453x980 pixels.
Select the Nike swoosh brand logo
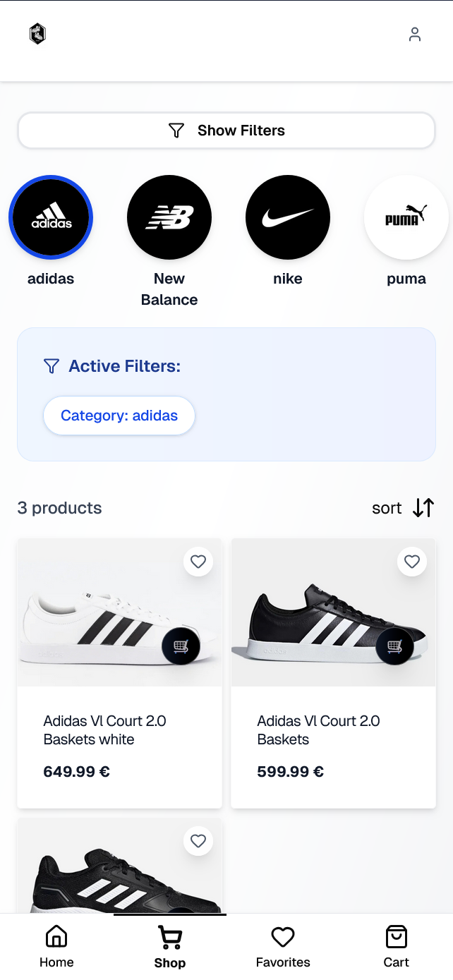click(288, 218)
